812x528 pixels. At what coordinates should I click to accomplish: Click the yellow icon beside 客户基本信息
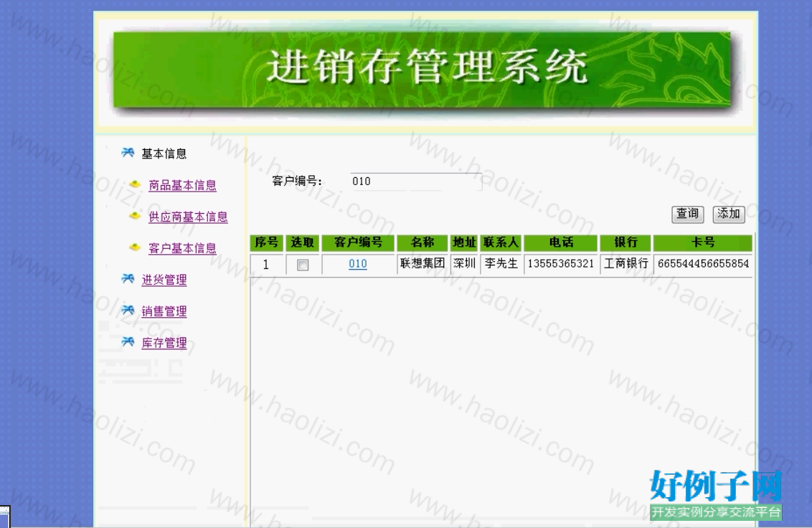pyautogui.click(x=135, y=247)
